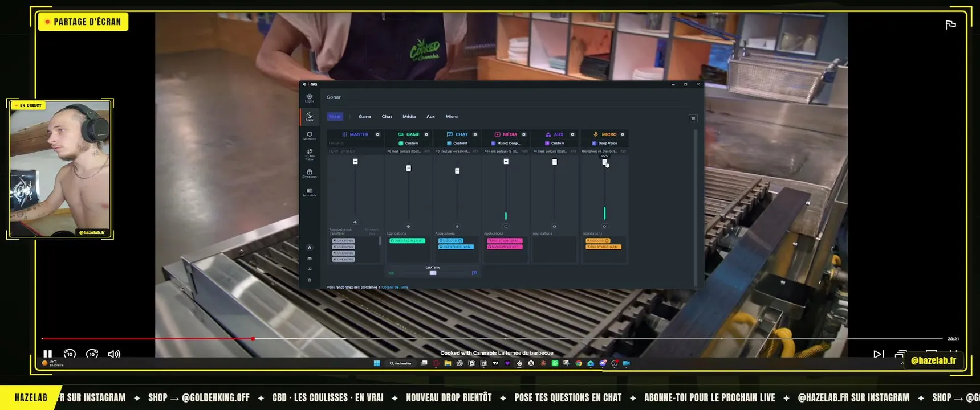Open TradingView from the taskbar
Screen dimensions: 980x410
[x=495, y=363]
